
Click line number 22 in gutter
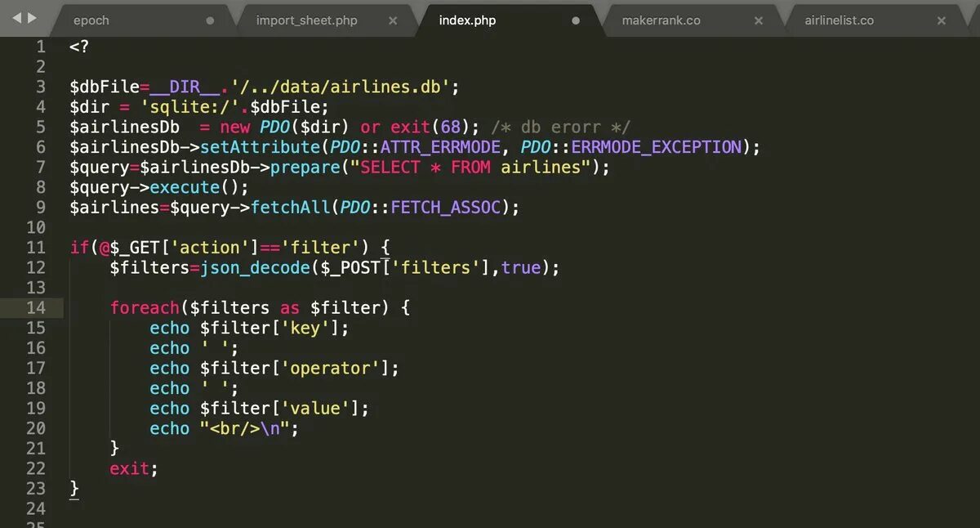pos(36,468)
